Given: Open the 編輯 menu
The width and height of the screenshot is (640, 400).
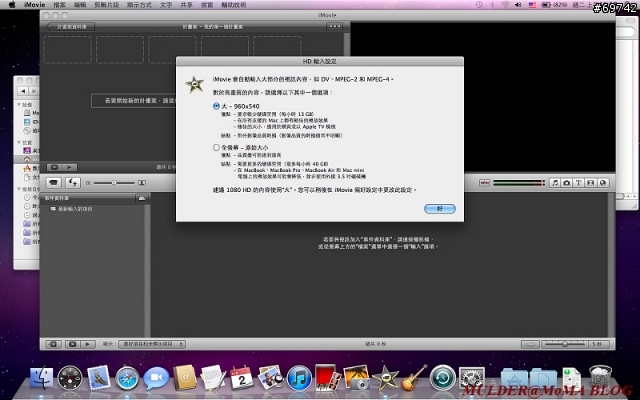Looking at the screenshot, I should [80, 5].
